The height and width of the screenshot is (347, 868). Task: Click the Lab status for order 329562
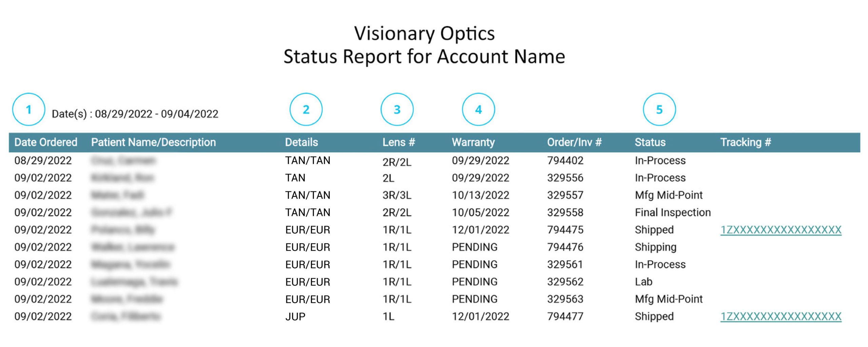[644, 282]
